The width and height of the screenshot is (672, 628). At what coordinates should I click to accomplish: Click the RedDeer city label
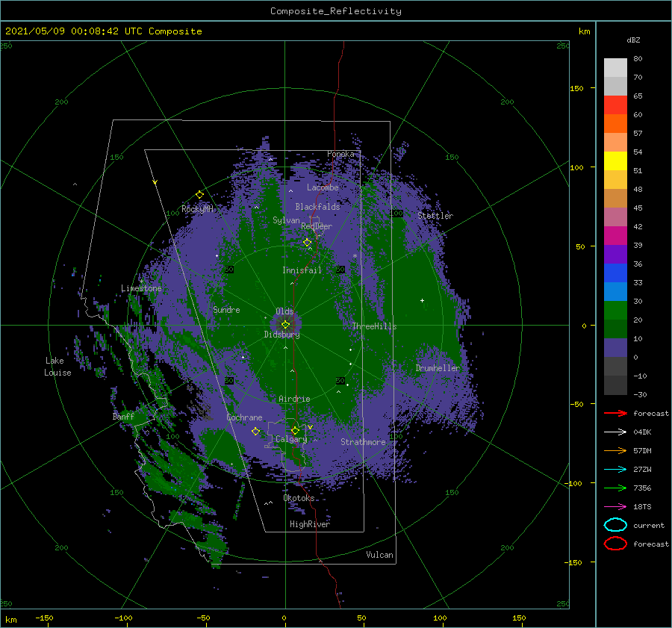(317, 226)
